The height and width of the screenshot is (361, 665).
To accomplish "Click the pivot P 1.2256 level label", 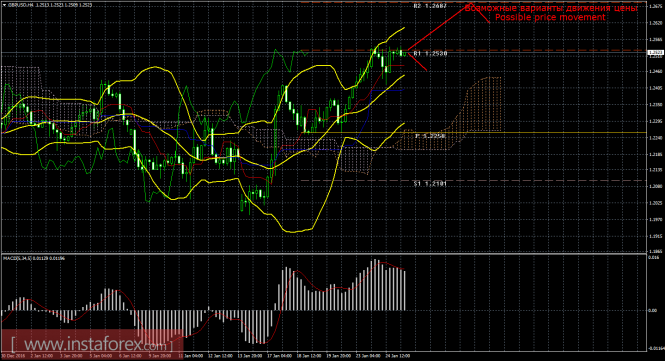I will (430, 136).
